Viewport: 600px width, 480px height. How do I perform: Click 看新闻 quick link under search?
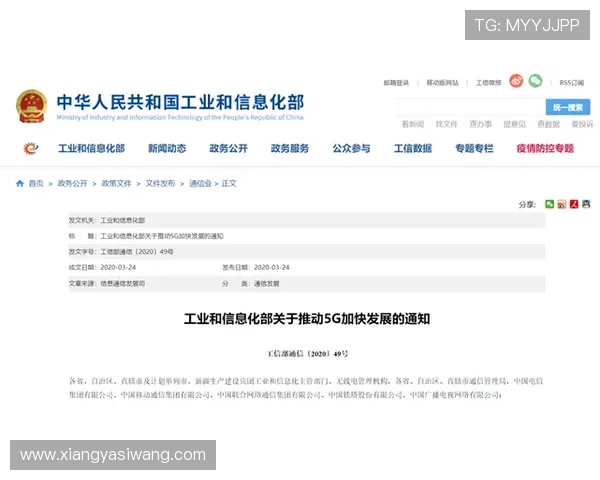coord(412,124)
